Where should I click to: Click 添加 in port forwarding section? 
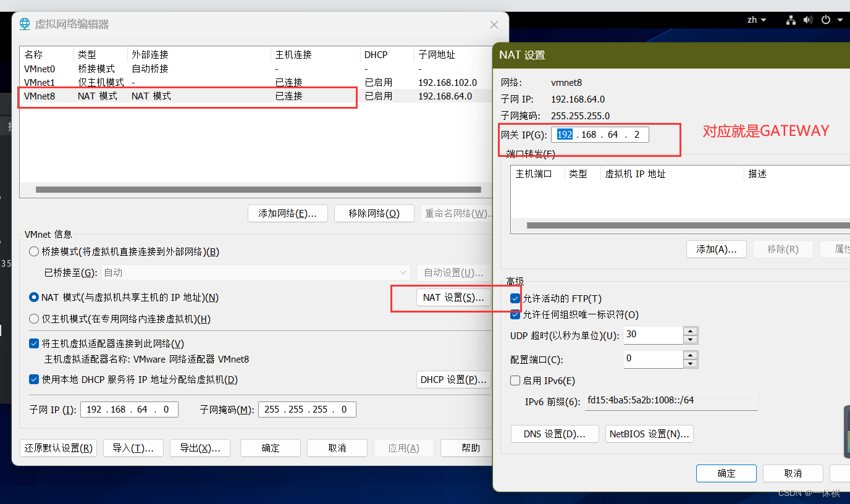(x=717, y=249)
